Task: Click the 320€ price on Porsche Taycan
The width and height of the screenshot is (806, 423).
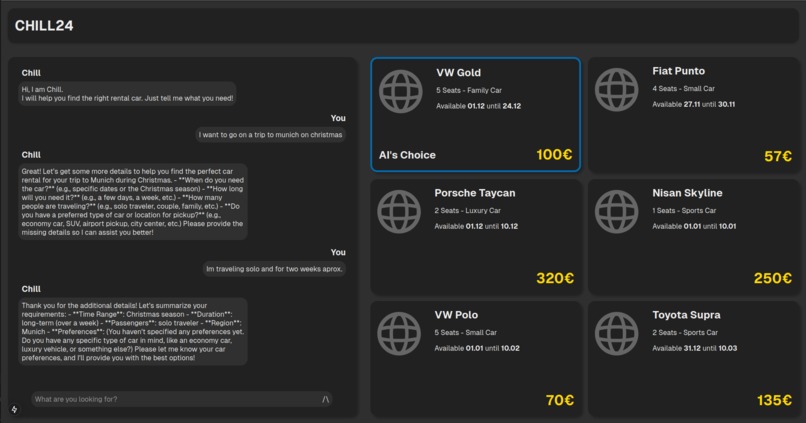Action: [x=555, y=278]
